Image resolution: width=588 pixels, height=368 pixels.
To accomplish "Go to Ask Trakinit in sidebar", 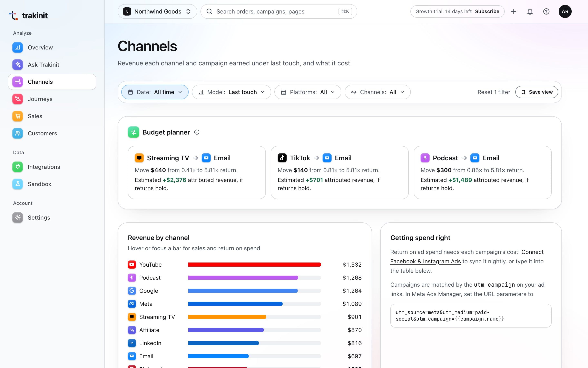I will pyautogui.click(x=52, y=64).
